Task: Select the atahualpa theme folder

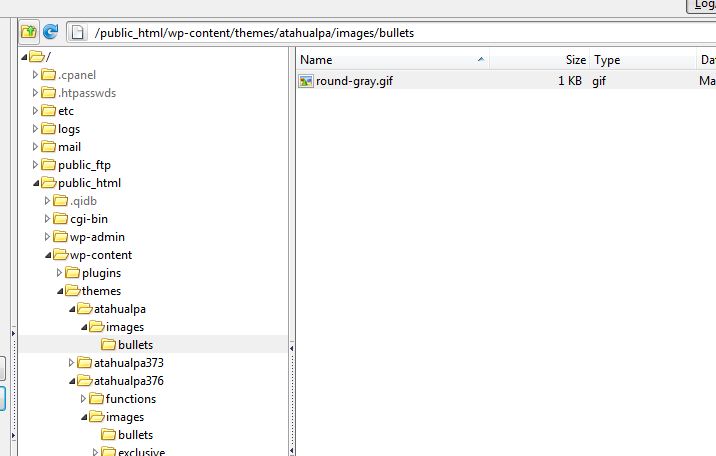Action: point(120,309)
